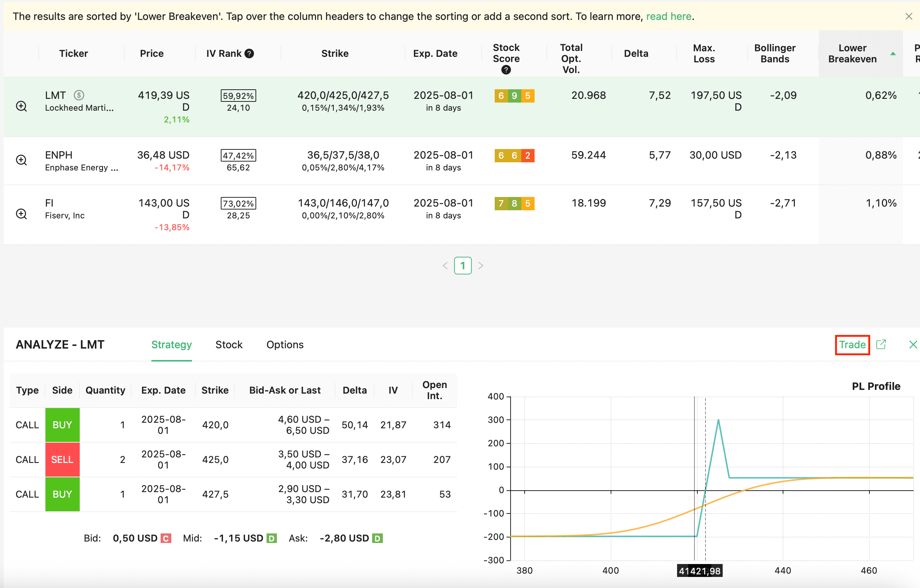Viewport: 920px width, 588px height.
Task: Select page 1 in pagination
Action: click(x=463, y=266)
